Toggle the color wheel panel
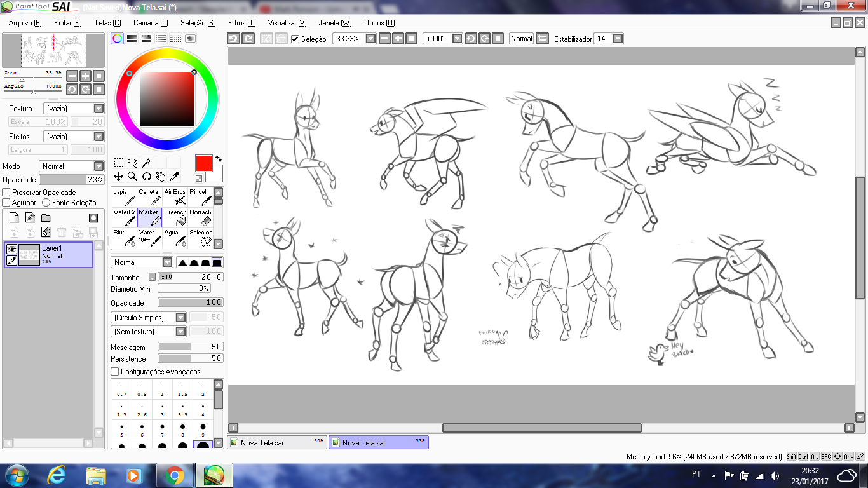The width and height of the screenshot is (868, 488). coord(117,38)
